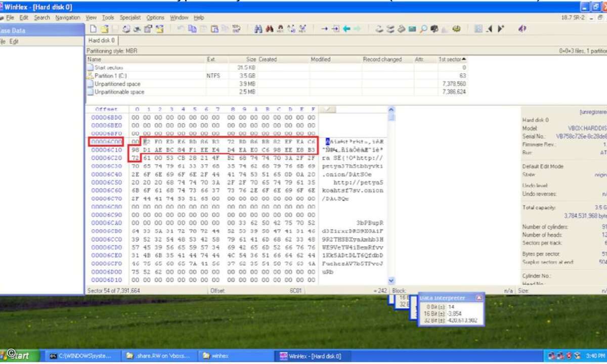This screenshot has width=607, height=364.
Task: Open the View menu
Action: (x=91, y=17)
